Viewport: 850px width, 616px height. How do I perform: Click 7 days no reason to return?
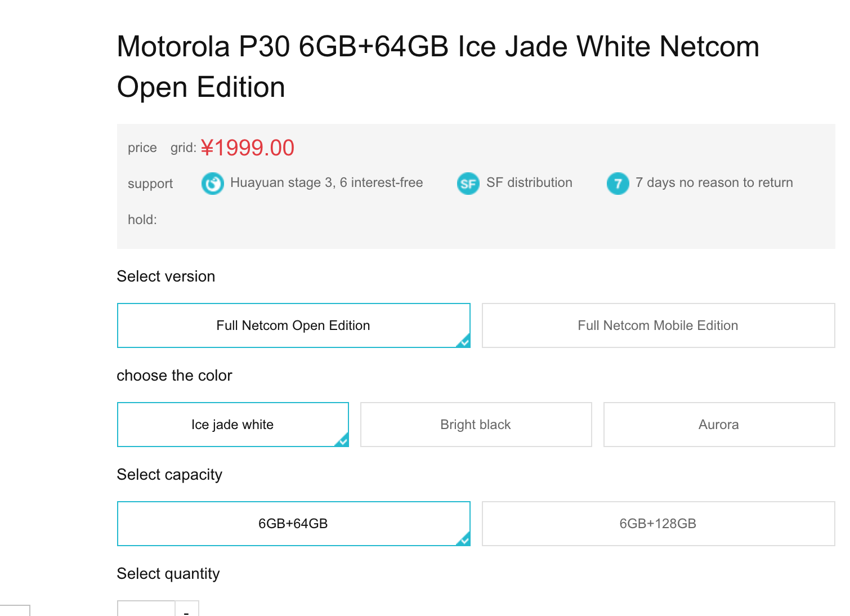714,182
